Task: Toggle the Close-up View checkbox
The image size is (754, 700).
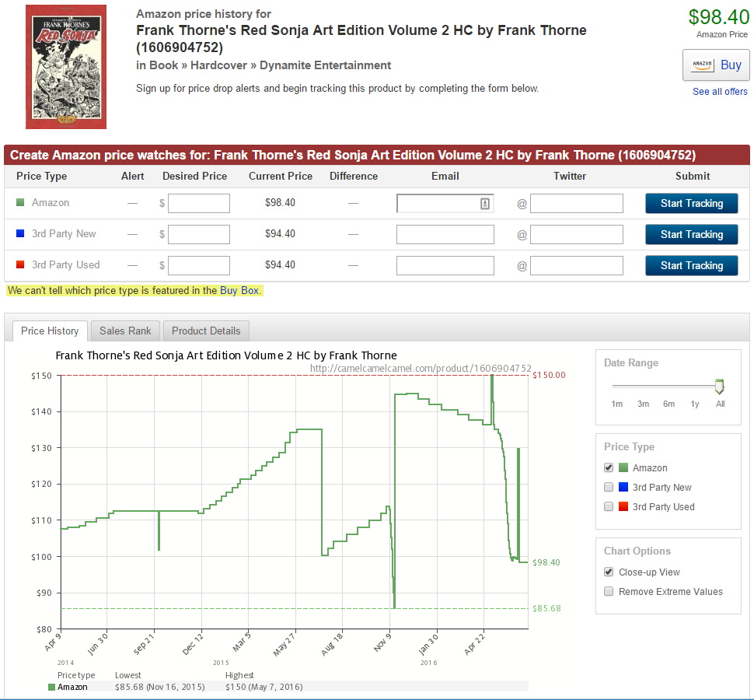Action: pos(609,572)
